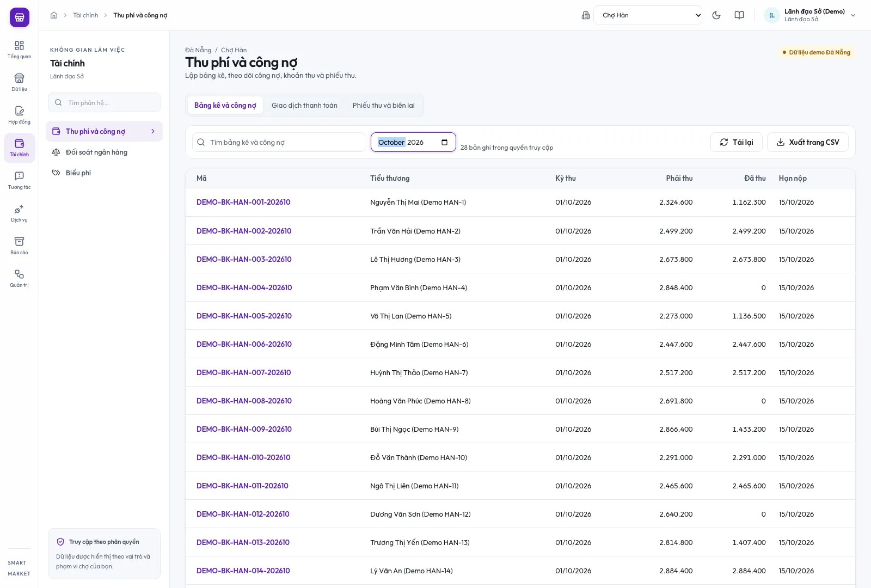
Task: Click the building icon beside market selector
Action: [586, 15]
